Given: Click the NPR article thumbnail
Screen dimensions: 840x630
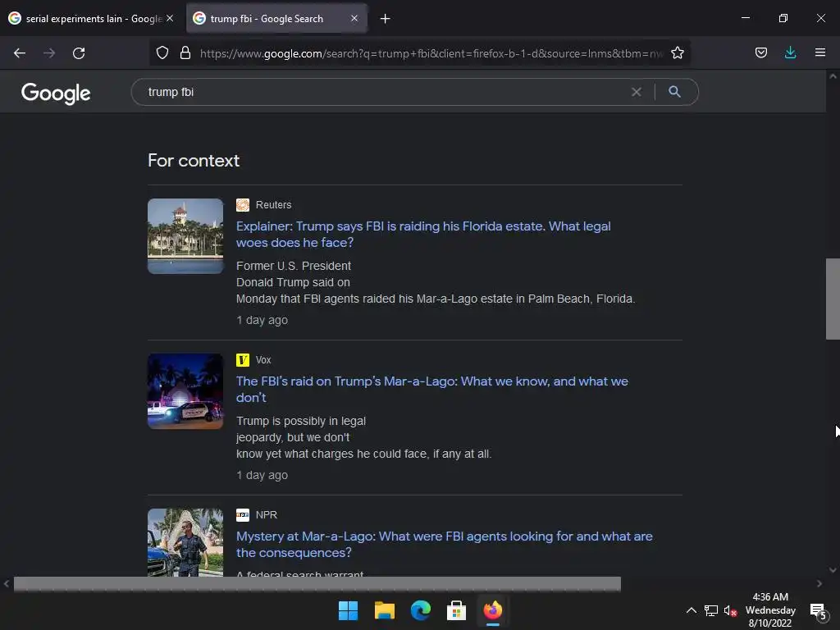Looking at the screenshot, I should (185, 542).
